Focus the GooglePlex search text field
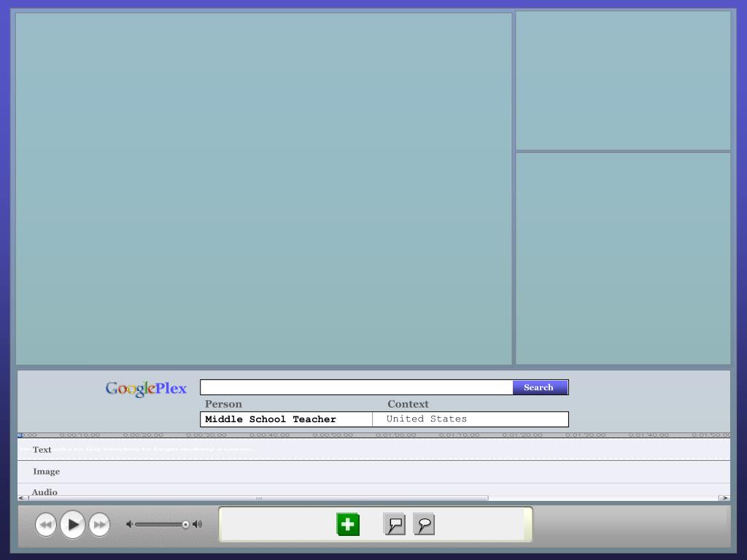 pyautogui.click(x=356, y=387)
